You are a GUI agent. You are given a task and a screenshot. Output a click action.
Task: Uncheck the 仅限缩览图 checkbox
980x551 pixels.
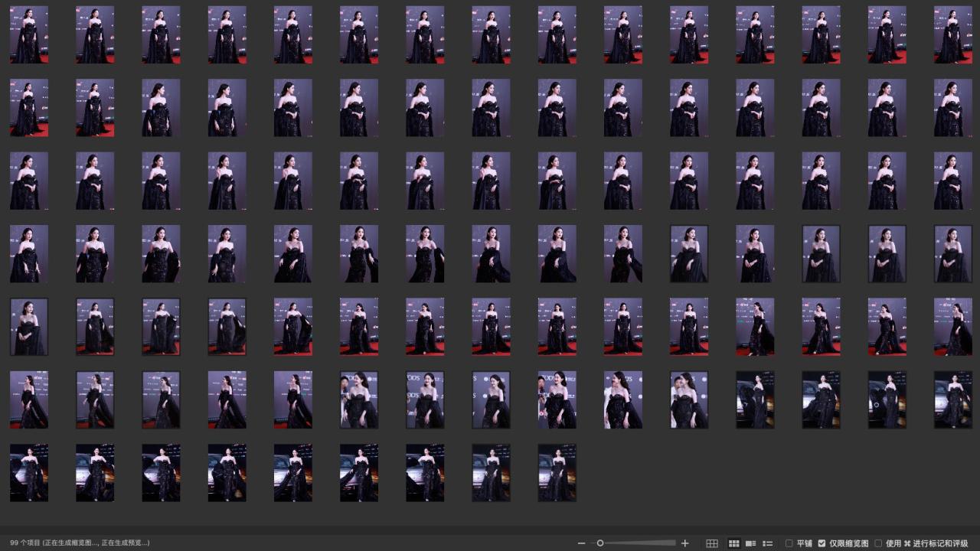tap(822, 543)
